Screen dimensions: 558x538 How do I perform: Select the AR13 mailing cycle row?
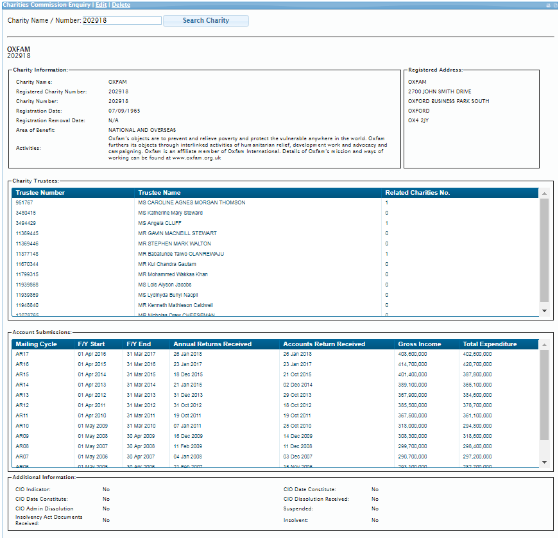click(275, 395)
